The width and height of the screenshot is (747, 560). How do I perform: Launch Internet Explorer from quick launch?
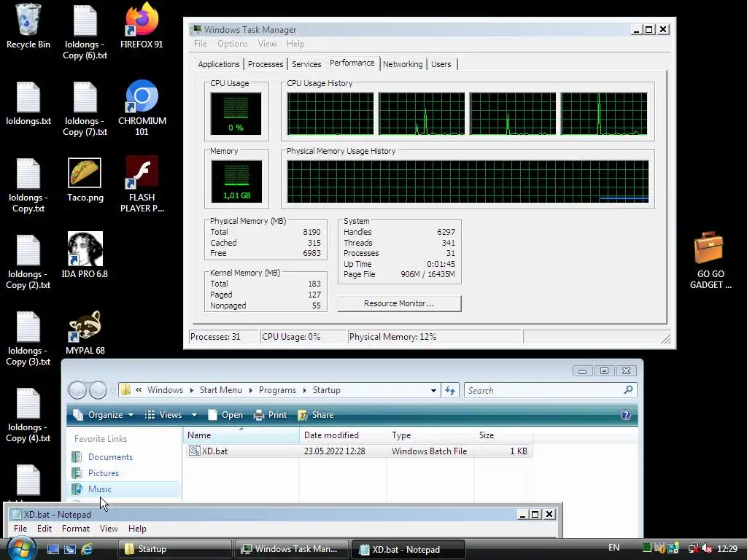87,549
